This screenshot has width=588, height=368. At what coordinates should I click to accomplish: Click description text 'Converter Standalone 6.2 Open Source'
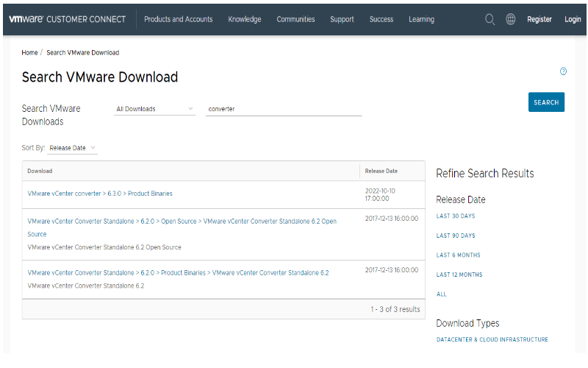pyautogui.click(x=104, y=247)
